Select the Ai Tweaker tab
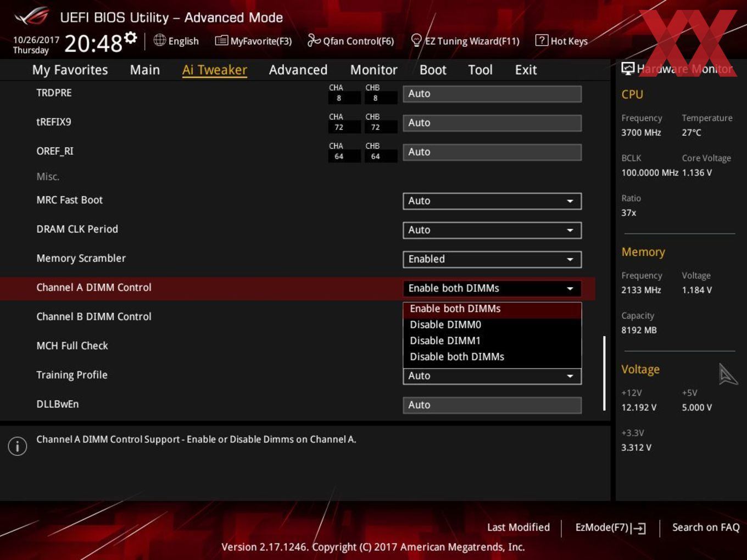Viewport: 747px width, 560px height. pos(215,70)
